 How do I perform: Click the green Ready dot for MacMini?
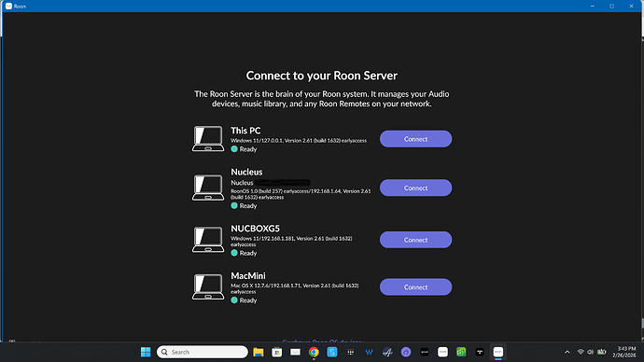click(x=234, y=300)
